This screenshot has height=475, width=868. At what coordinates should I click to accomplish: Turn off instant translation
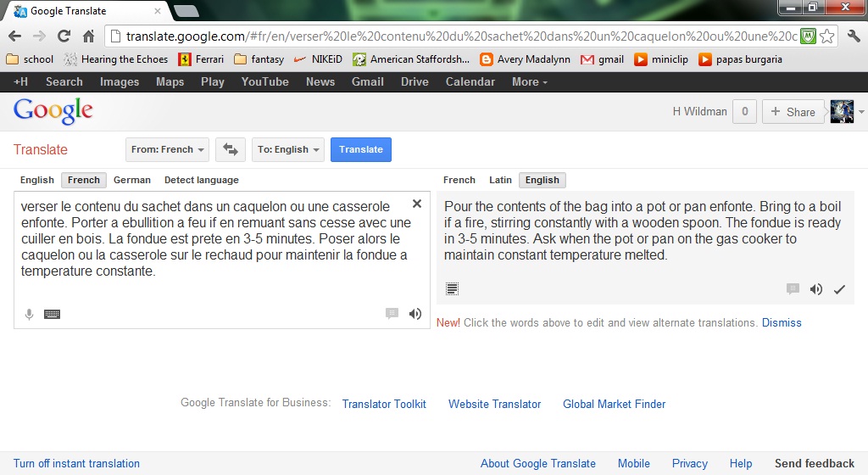[76, 463]
